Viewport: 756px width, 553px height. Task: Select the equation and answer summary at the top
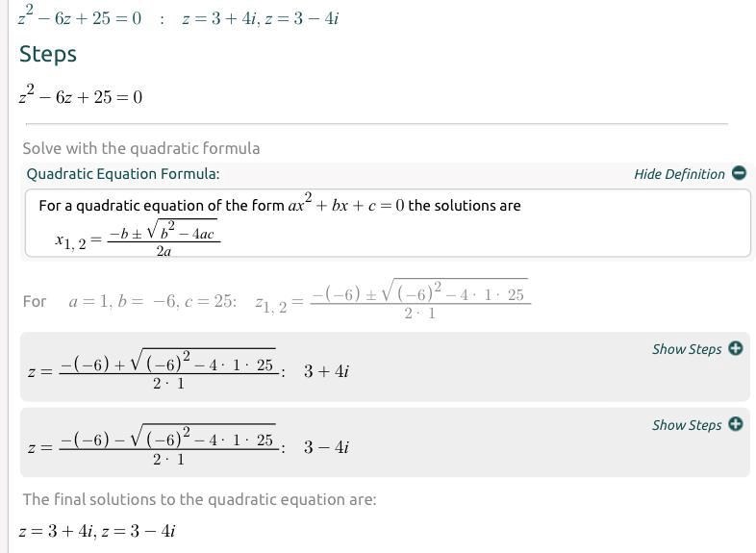pyautogui.click(x=178, y=19)
